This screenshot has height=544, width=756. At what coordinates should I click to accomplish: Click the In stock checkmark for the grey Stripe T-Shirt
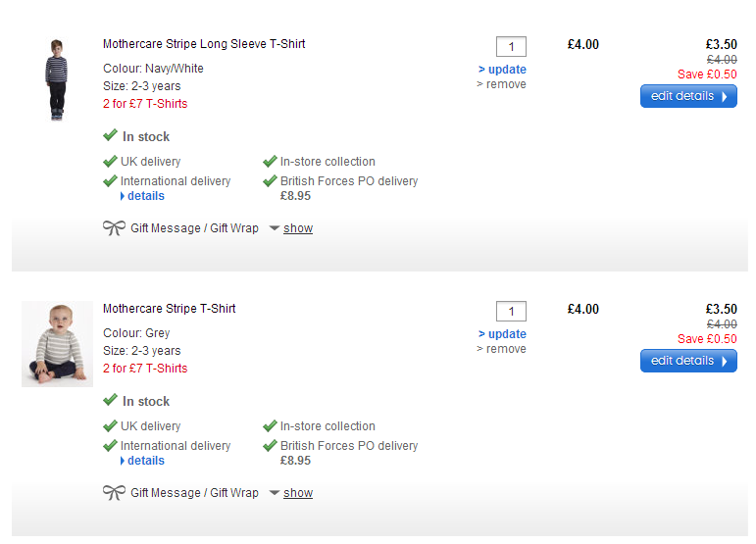coord(111,401)
